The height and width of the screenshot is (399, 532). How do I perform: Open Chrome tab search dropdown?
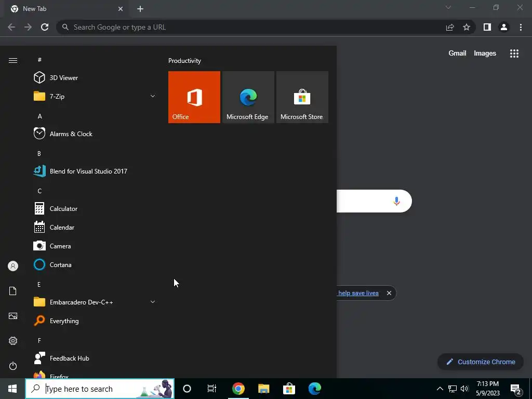coord(448,7)
